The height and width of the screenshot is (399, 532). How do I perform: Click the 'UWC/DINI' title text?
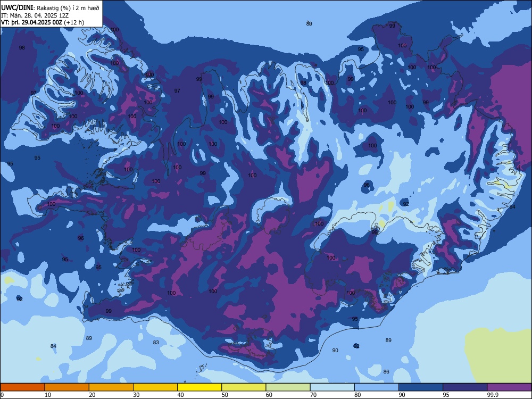point(18,8)
